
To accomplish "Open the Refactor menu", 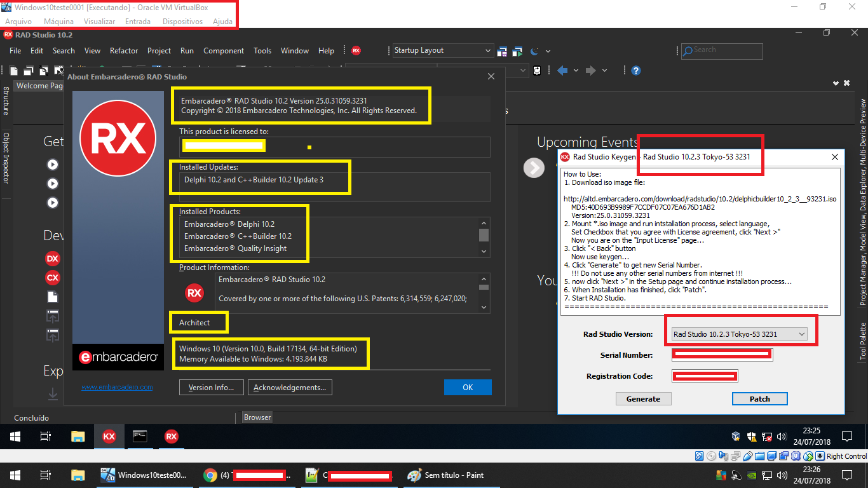I will (124, 51).
